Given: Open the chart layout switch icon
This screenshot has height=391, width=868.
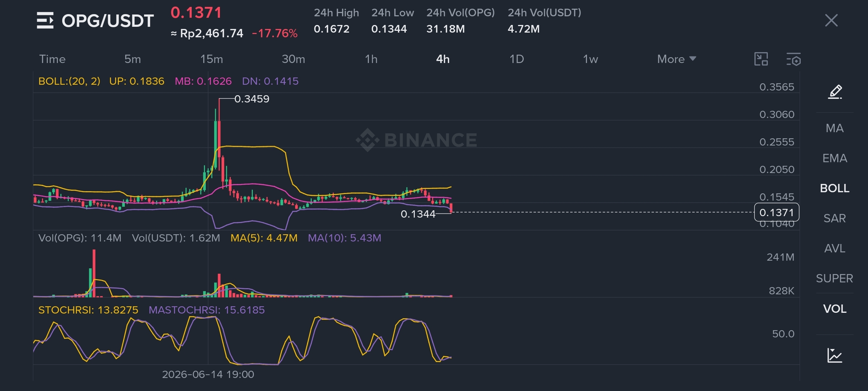Looking at the screenshot, I should point(761,59).
